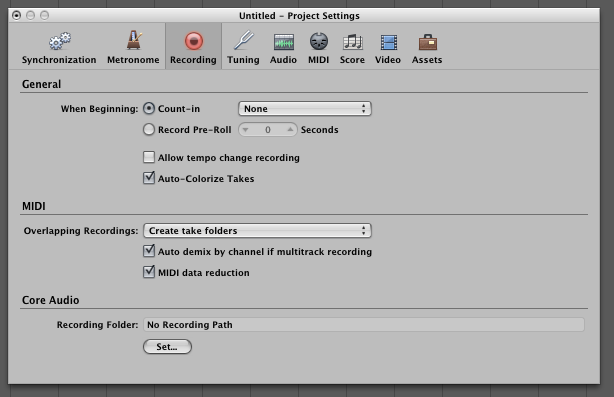Zoom the Project Settings window
The image size is (614, 397).
45,15
